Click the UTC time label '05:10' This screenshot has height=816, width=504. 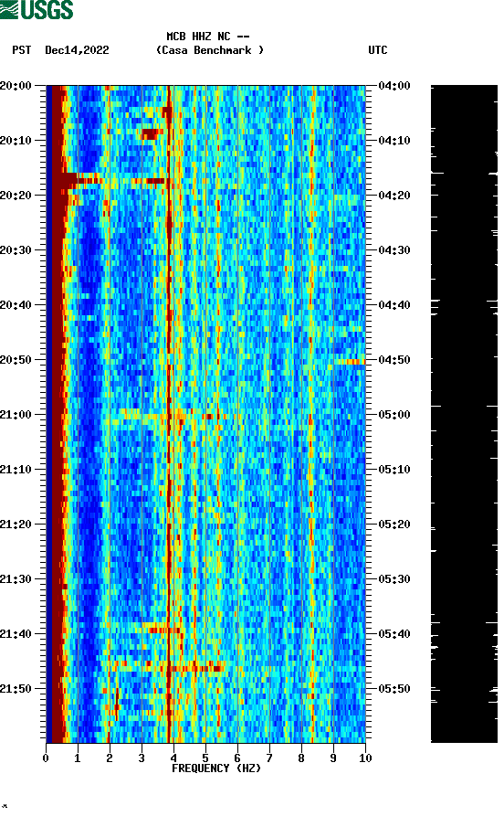[394, 470]
